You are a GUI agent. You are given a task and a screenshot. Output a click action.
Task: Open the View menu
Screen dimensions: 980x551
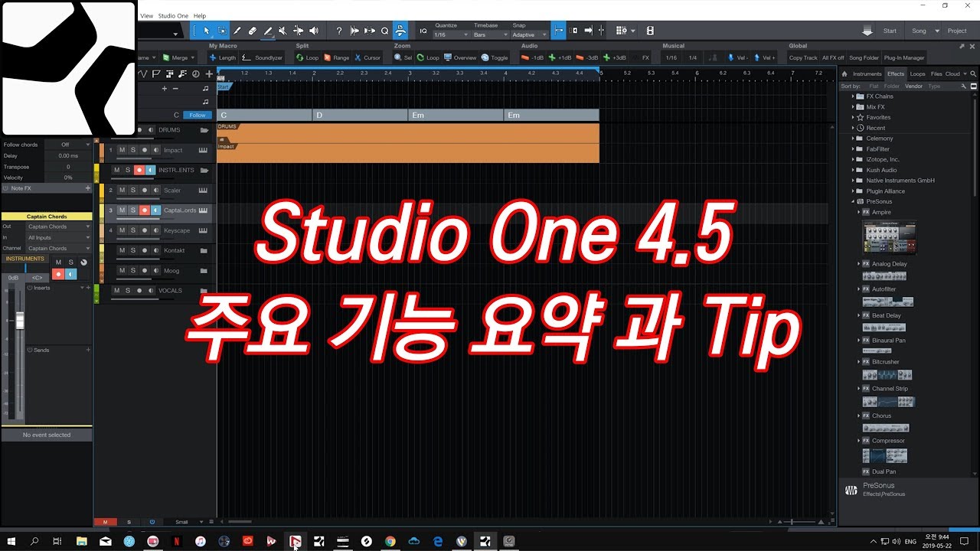coord(146,15)
